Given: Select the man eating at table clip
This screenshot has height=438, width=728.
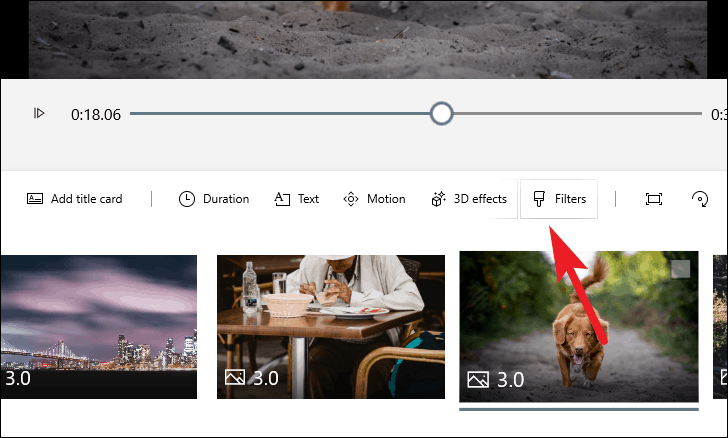Looking at the screenshot, I should (331, 327).
